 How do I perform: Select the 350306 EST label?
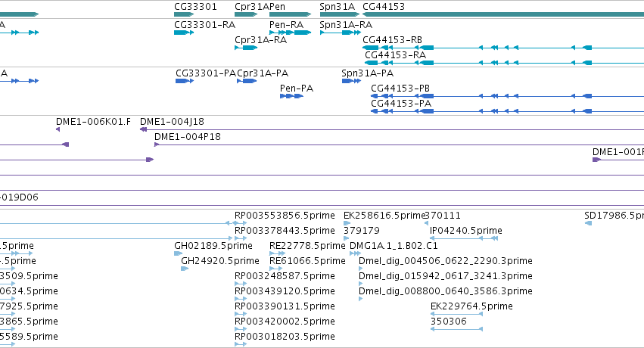point(449,322)
